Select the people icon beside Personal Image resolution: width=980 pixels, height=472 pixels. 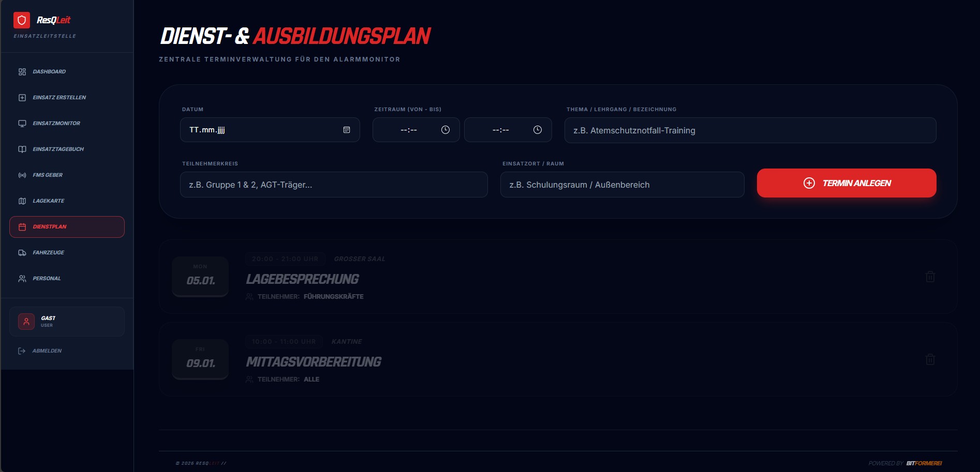click(x=22, y=278)
